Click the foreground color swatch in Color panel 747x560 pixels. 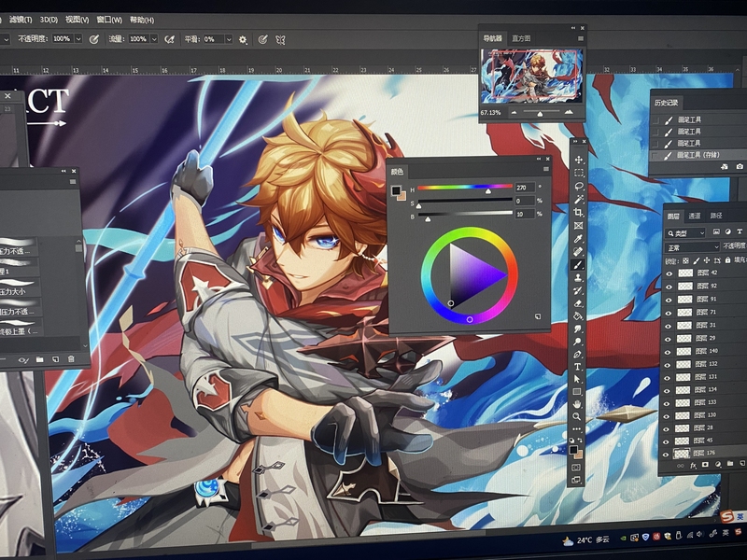tap(396, 190)
